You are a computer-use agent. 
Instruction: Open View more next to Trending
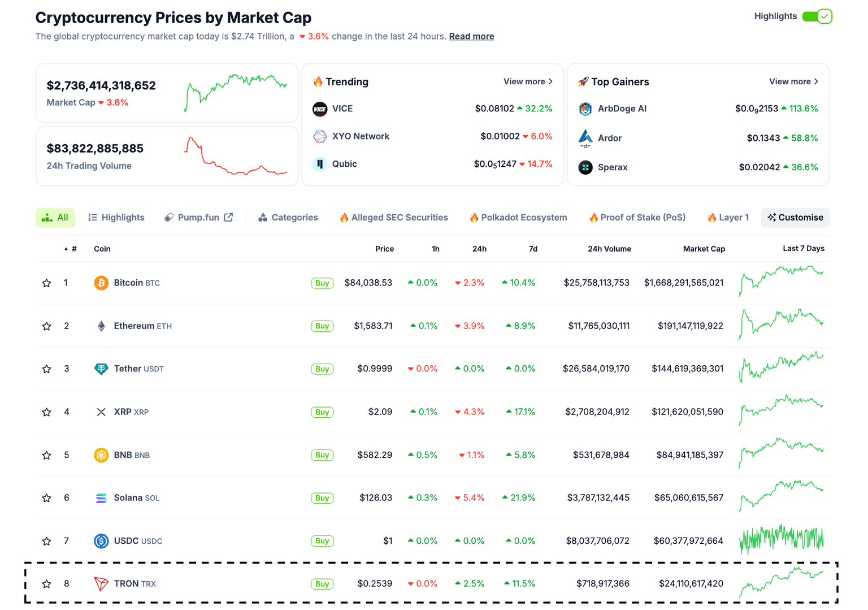(527, 81)
